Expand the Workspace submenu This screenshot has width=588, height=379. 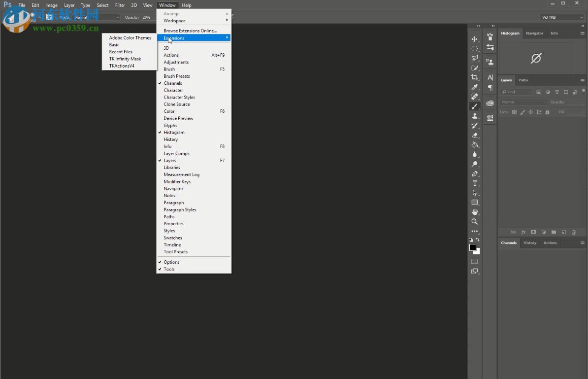pyautogui.click(x=175, y=21)
